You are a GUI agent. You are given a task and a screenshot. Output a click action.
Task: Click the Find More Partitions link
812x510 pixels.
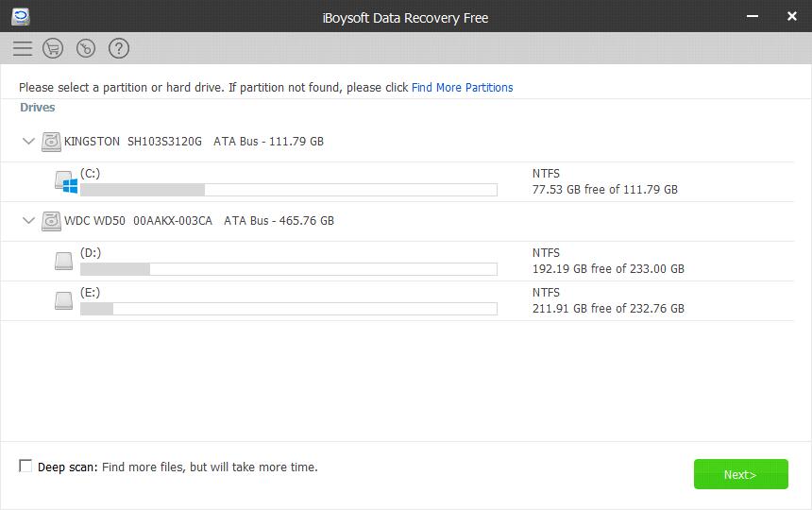(x=462, y=88)
